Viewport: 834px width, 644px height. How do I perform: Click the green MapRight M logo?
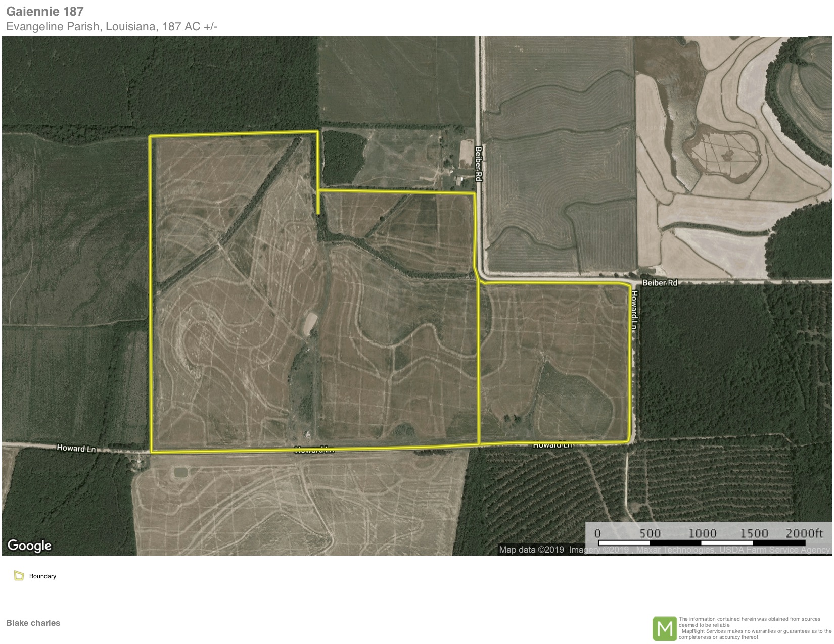pyautogui.click(x=665, y=628)
